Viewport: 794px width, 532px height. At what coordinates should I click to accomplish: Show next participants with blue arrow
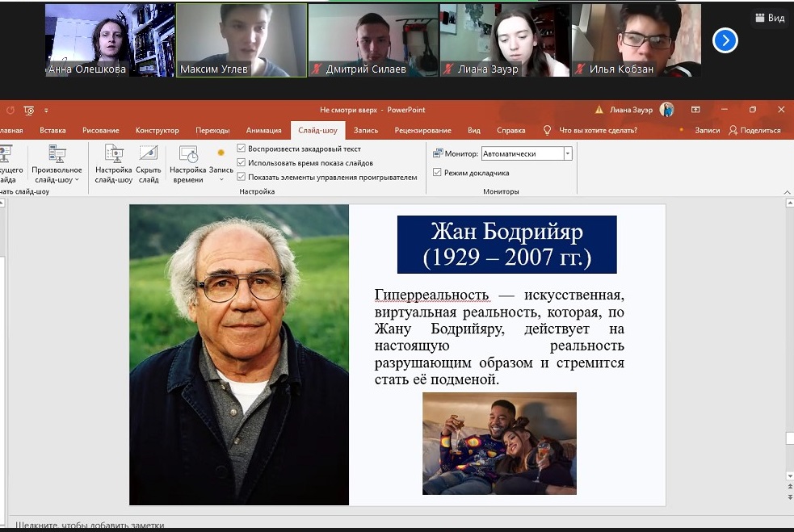(x=725, y=40)
